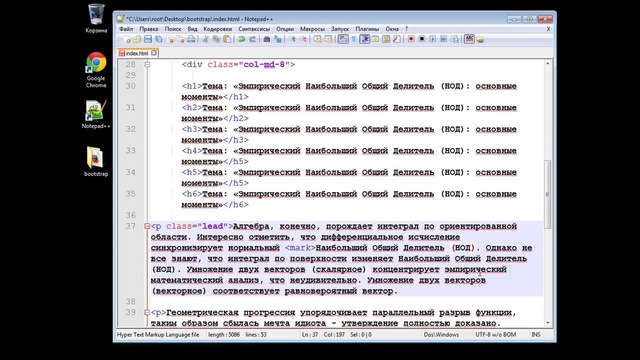Toggle Show All Characters pilcrow button
Image resolution: width=640 pixels, height=360 pixels.
(353, 39)
